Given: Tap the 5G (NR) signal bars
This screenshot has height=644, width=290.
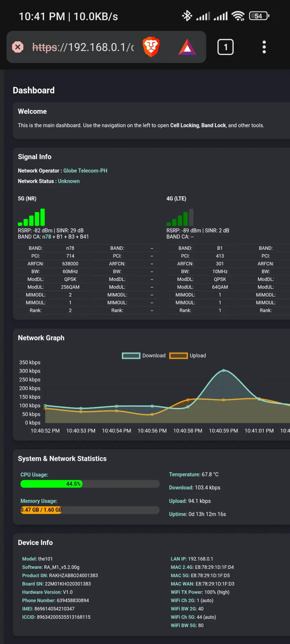Looking at the screenshot, I should (31, 217).
